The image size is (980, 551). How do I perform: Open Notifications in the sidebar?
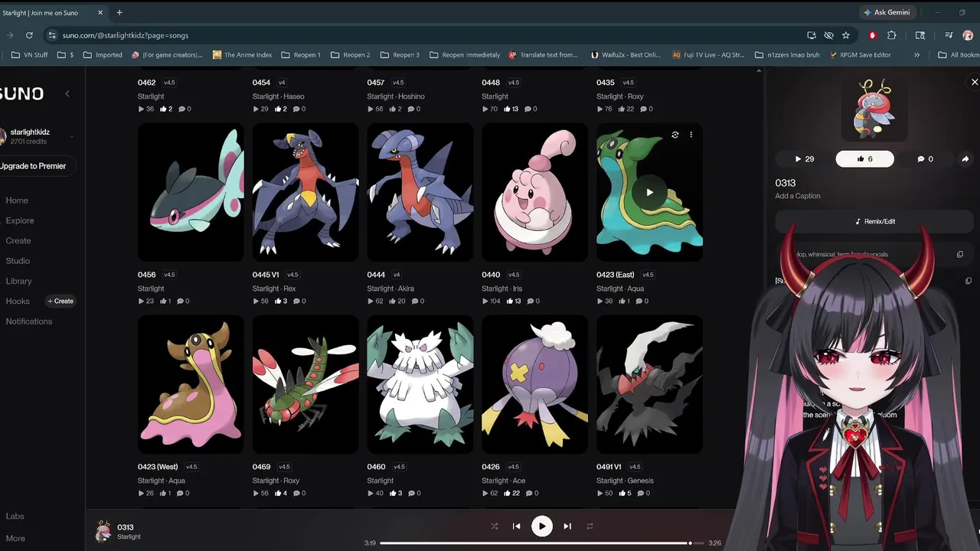[x=29, y=321]
